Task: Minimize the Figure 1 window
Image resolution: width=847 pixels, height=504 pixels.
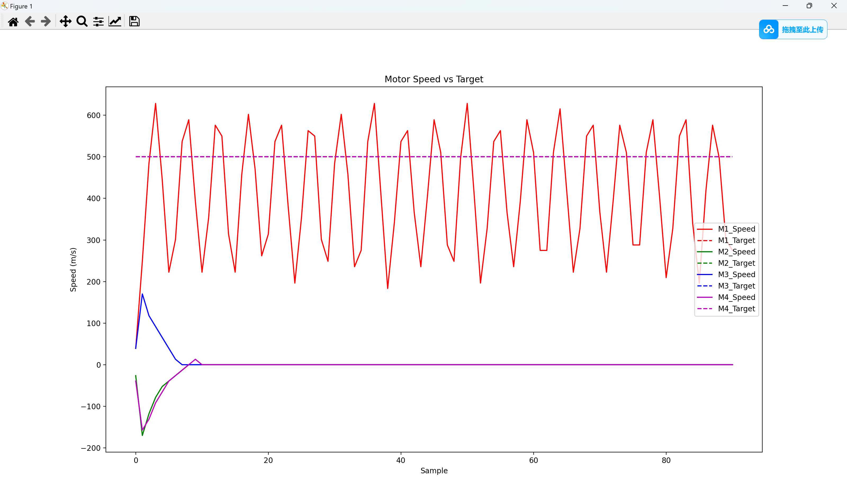Action: coord(785,6)
